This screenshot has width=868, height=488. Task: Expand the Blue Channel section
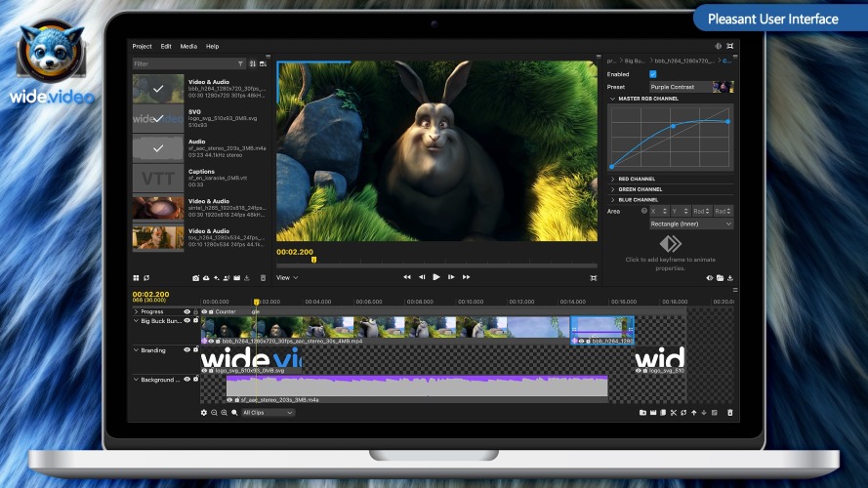pyautogui.click(x=612, y=200)
